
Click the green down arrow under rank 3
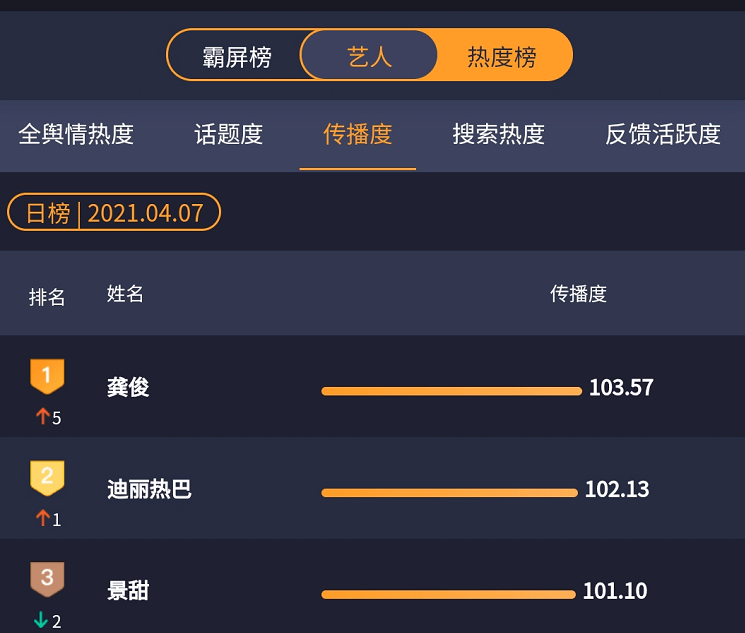pos(41,620)
